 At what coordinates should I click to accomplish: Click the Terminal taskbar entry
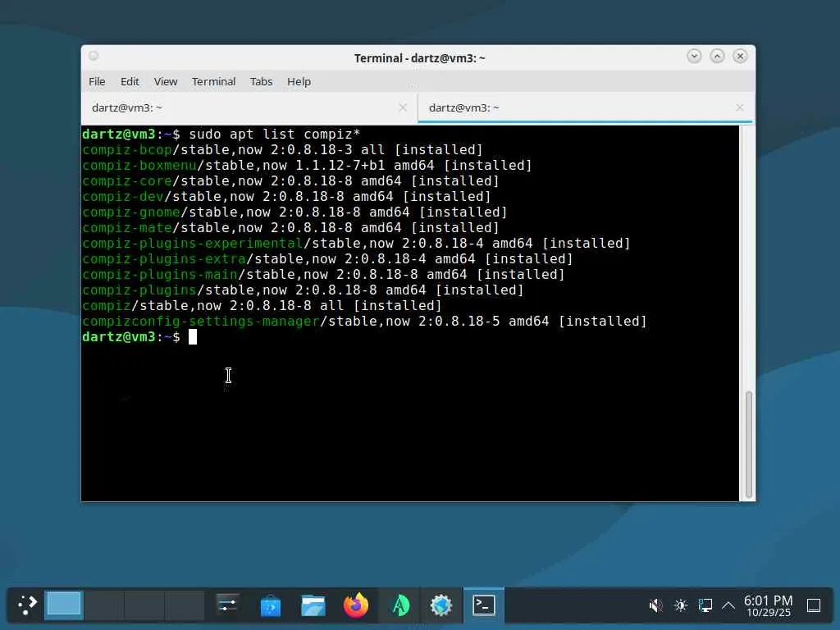pos(484,605)
